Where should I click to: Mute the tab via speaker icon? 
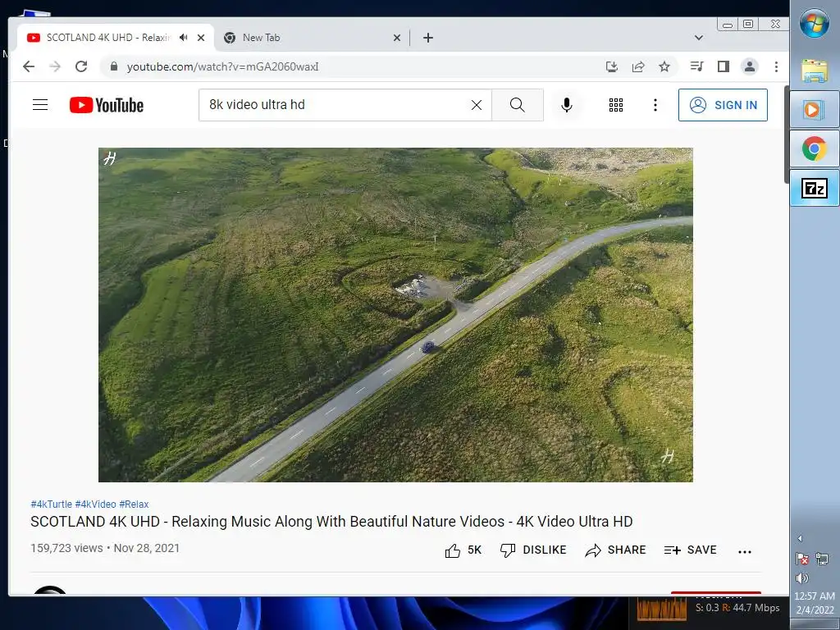tap(184, 38)
